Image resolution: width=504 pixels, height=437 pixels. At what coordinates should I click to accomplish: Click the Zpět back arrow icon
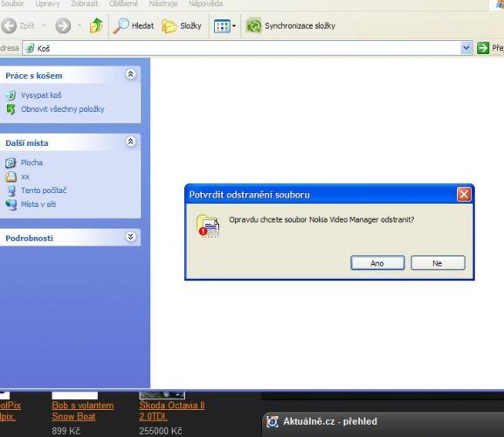(x=9, y=25)
